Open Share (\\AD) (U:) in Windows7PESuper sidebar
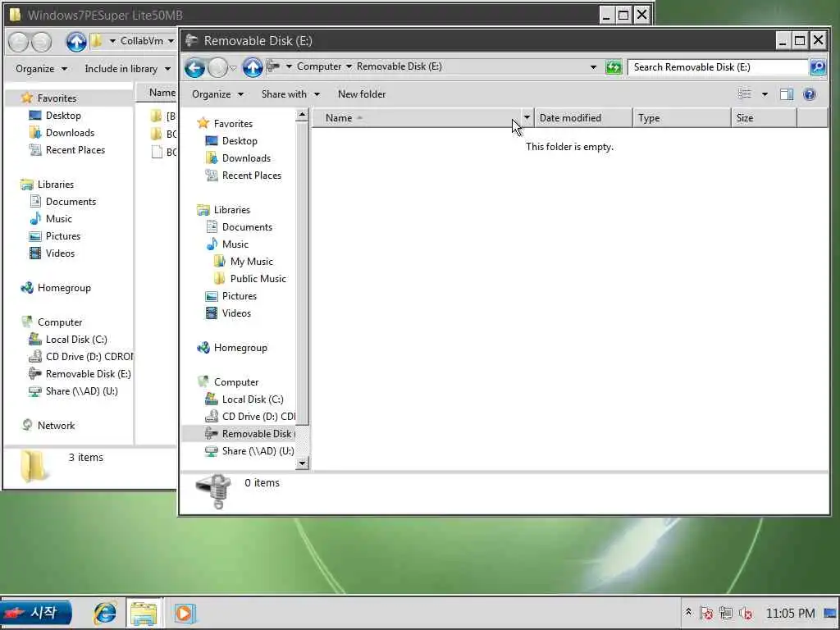Screen dimensions: 840x630 click(81, 391)
